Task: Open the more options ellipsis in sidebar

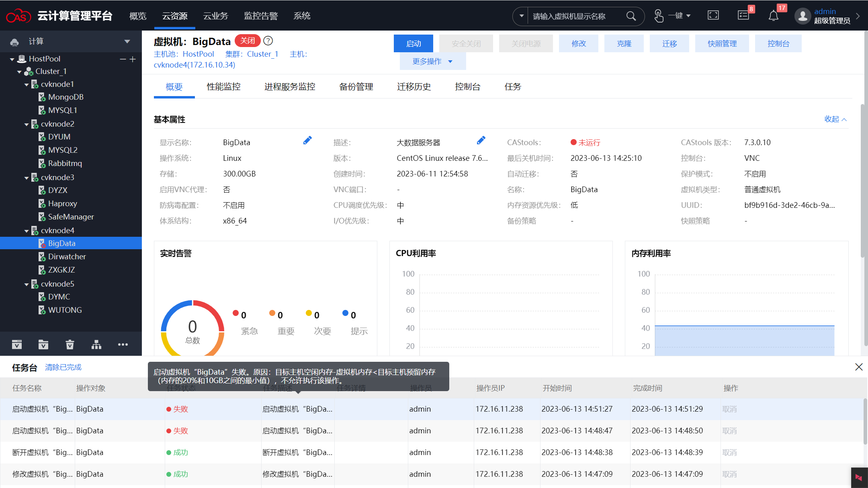Action: (123, 344)
